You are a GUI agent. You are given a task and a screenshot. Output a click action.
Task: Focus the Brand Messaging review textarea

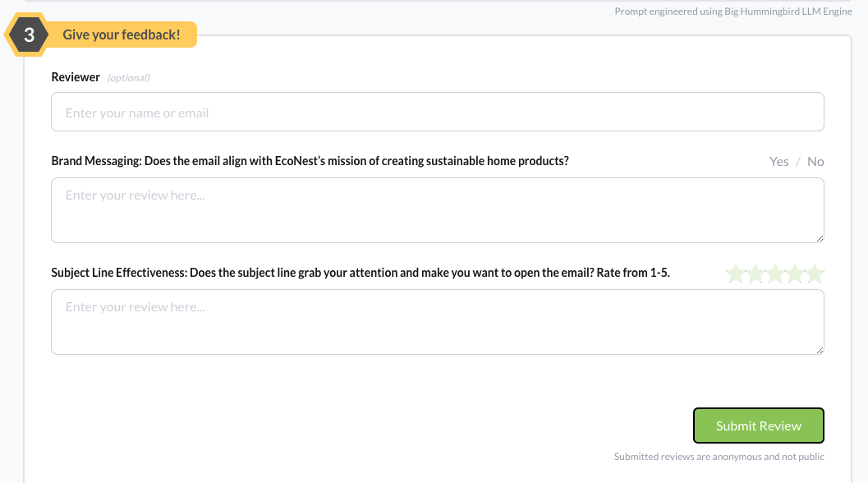[437, 210]
